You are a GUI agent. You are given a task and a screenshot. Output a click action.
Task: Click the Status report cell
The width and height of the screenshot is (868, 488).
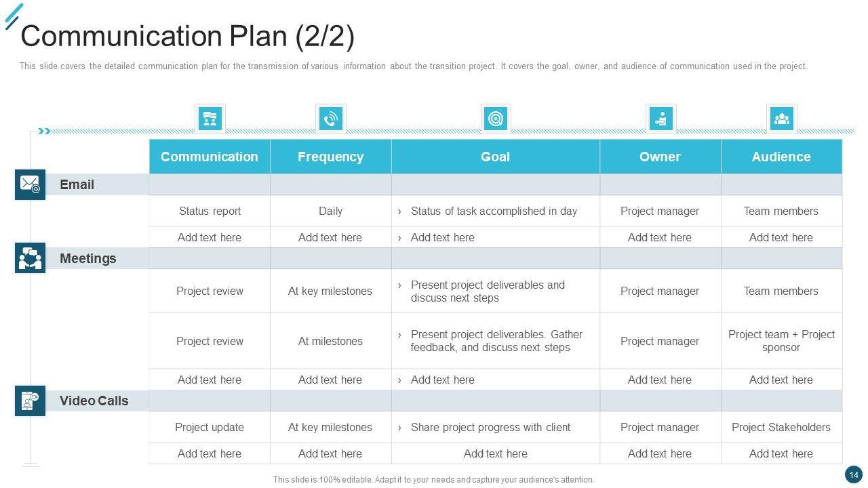[210, 211]
